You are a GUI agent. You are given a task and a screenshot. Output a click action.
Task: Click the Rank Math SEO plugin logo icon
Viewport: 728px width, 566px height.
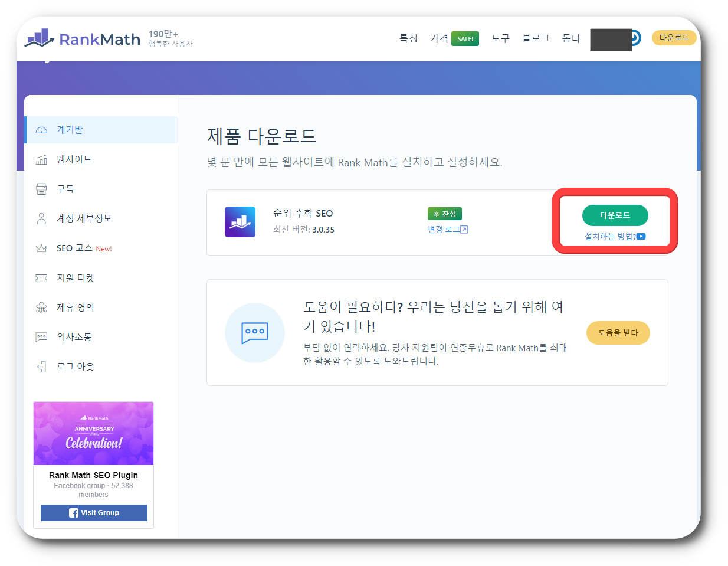(x=240, y=221)
